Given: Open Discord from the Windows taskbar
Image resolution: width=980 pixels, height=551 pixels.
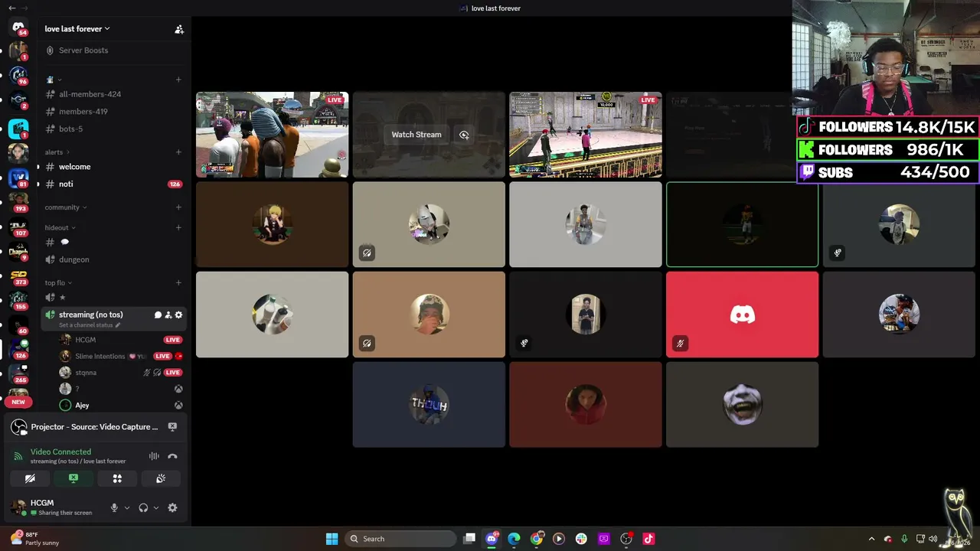Looking at the screenshot, I should pos(492,539).
